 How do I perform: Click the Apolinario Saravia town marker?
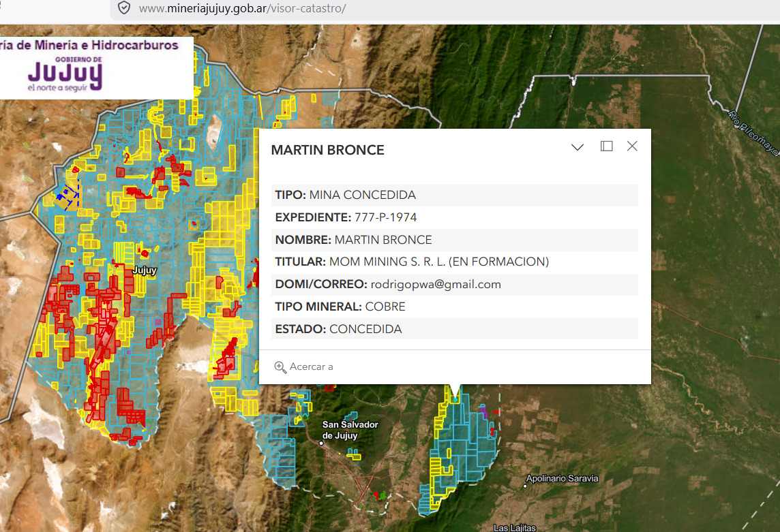526,486
